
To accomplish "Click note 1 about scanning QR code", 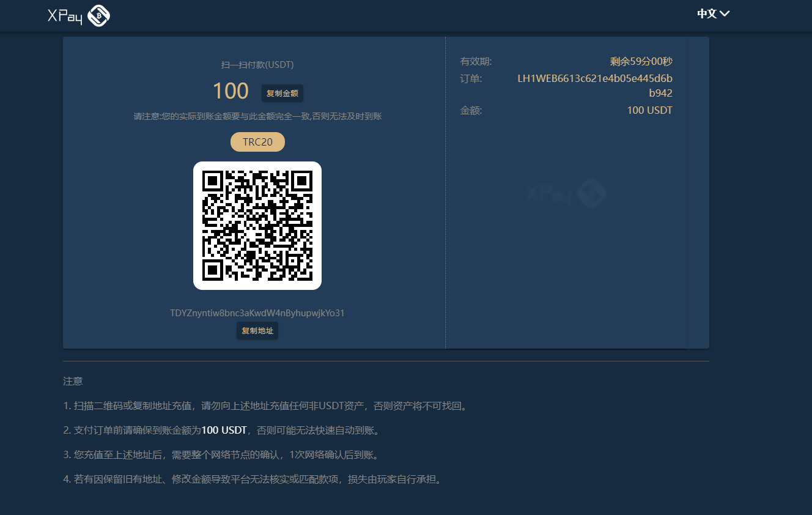I will pyautogui.click(x=265, y=406).
